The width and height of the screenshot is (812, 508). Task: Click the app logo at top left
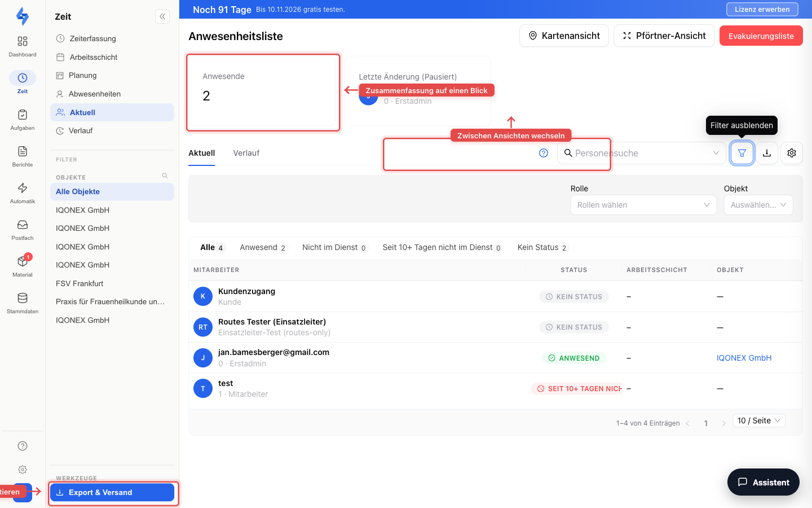pos(23,16)
